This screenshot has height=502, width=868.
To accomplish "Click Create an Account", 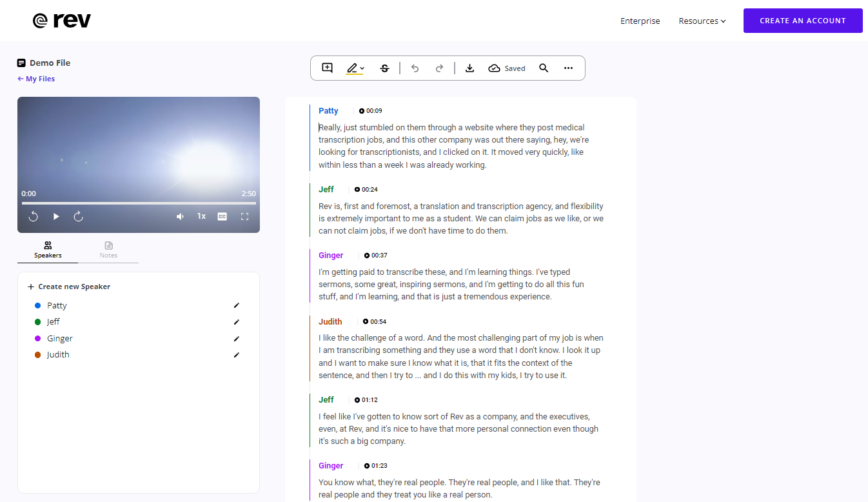I will [803, 21].
